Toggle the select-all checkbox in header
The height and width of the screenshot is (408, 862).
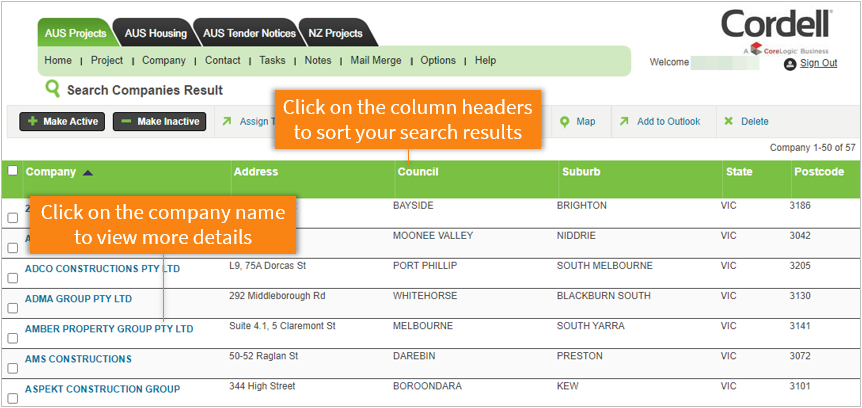click(13, 171)
